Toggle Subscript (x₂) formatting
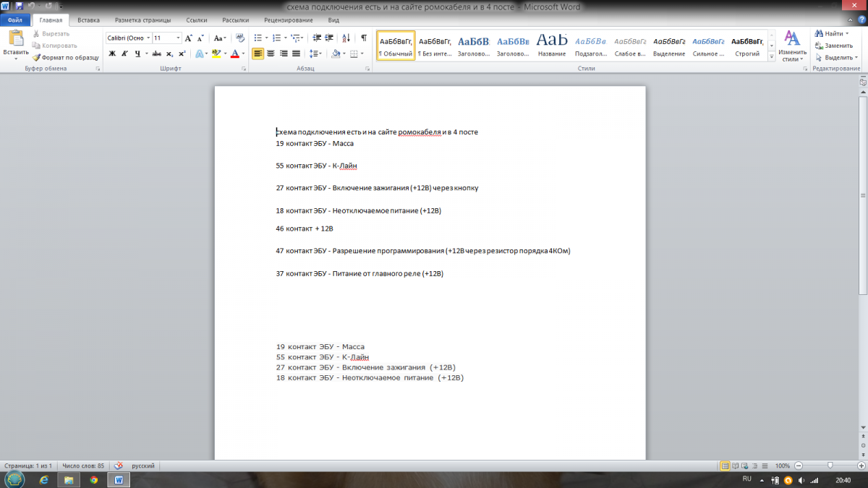Viewport: 868px width, 488px height. tap(169, 53)
